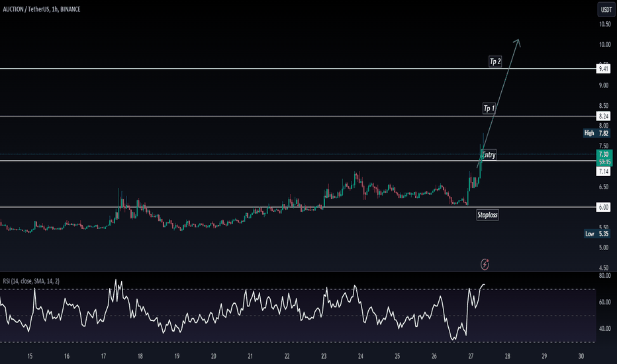Click the Low 5.35 price marker
The width and height of the screenshot is (617, 364).
tap(597, 234)
